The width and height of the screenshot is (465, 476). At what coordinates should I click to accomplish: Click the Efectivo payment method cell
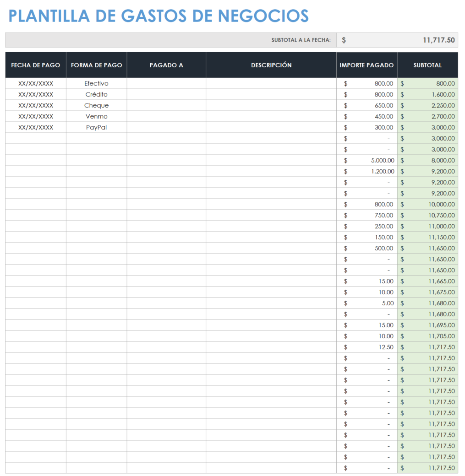pos(96,83)
